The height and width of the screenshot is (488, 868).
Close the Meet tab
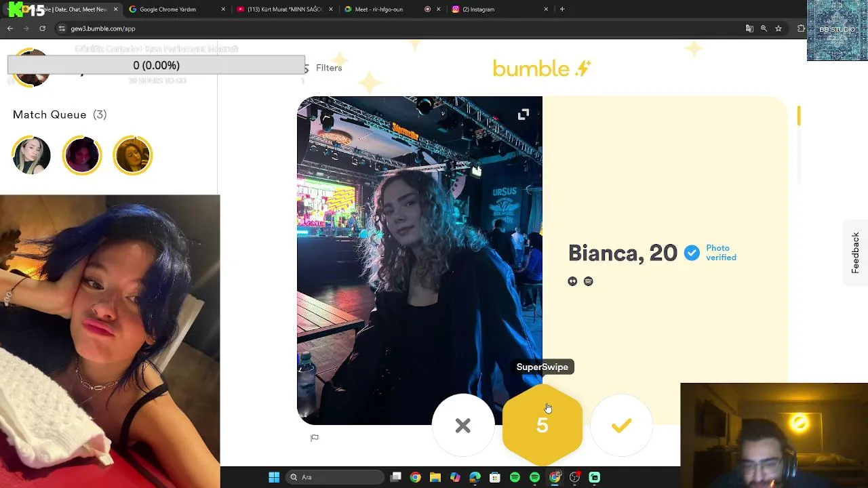438,9
